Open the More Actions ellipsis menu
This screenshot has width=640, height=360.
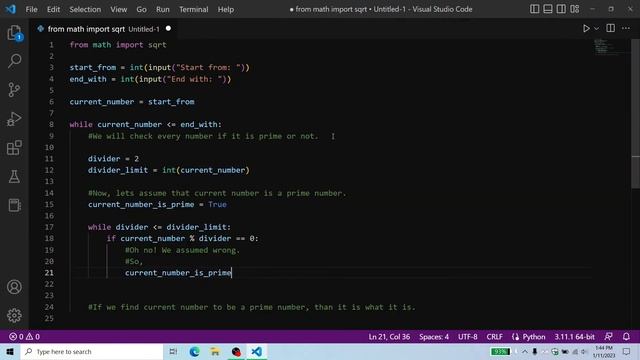click(626, 28)
